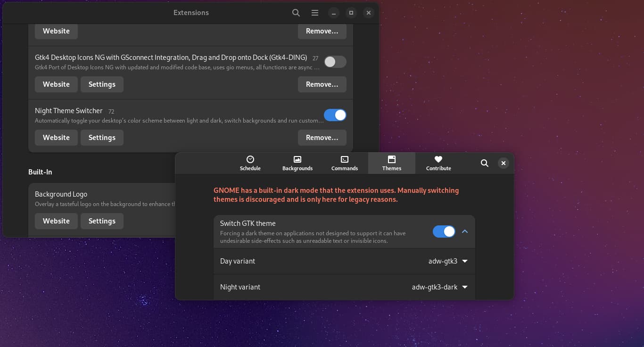This screenshot has width=644, height=347.
Task: Enable the Gtk4 Desktop Icons NG extension
Action: tap(335, 62)
